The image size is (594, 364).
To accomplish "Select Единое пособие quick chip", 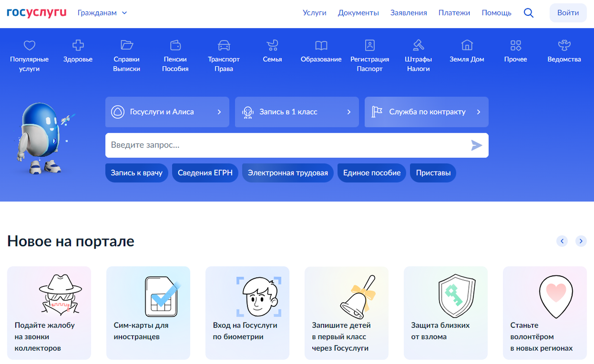I will coord(372,173).
